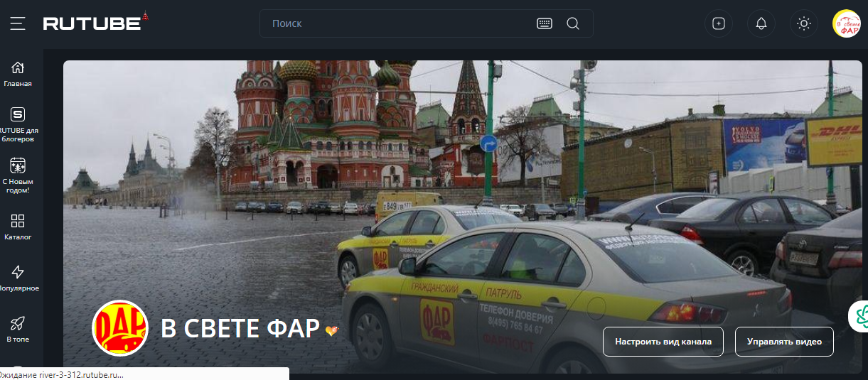This screenshot has width=868, height=380.
Task: Open notifications bell
Action: click(x=761, y=23)
